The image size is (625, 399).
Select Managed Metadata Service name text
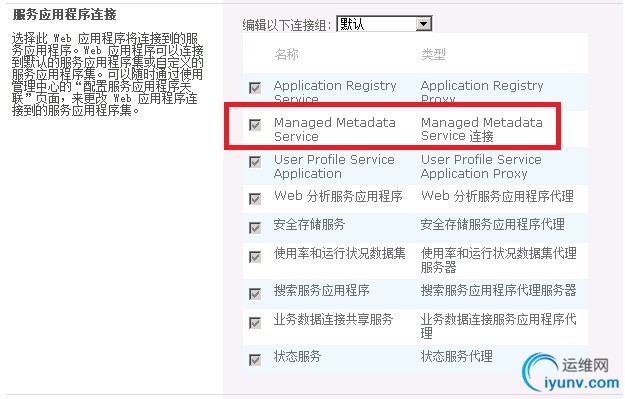[x=335, y=130]
